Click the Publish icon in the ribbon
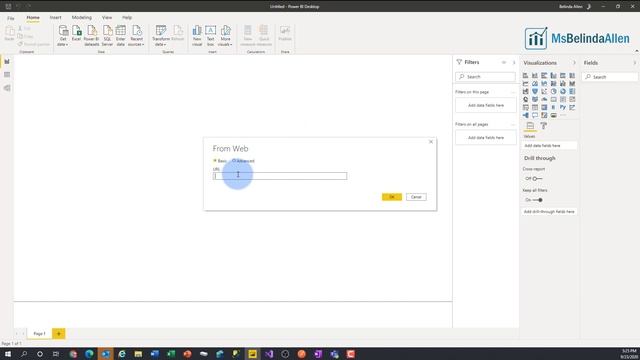This screenshot has width=640, height=360. pos(285,33)
